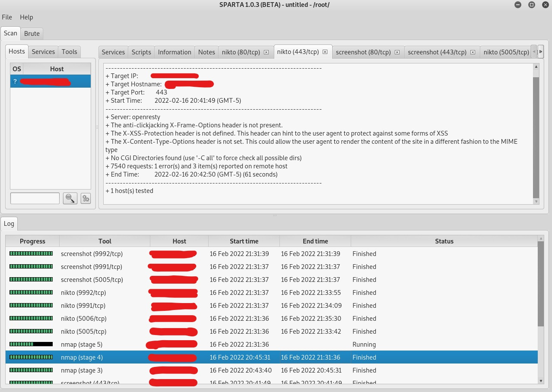Select the host entry in the Hosts list
Viewport: 552px width, 392px height.
coord(50,81)
